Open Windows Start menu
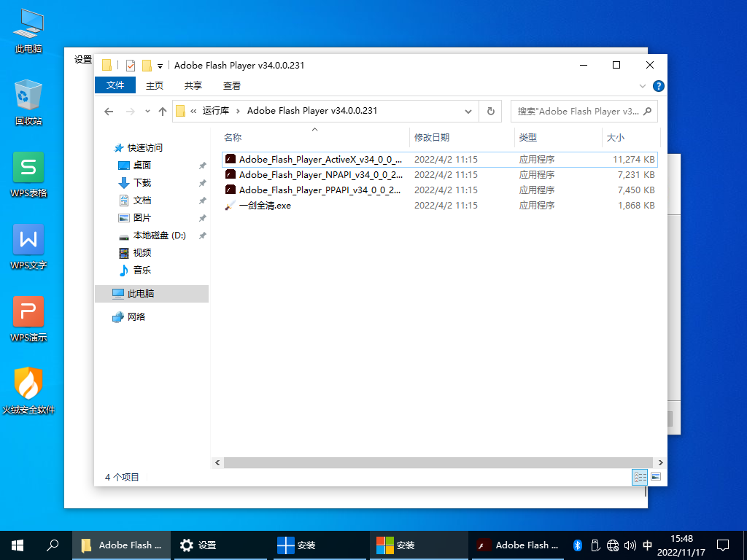The height and width of the screenshot is (560, 747). (18, 545)
